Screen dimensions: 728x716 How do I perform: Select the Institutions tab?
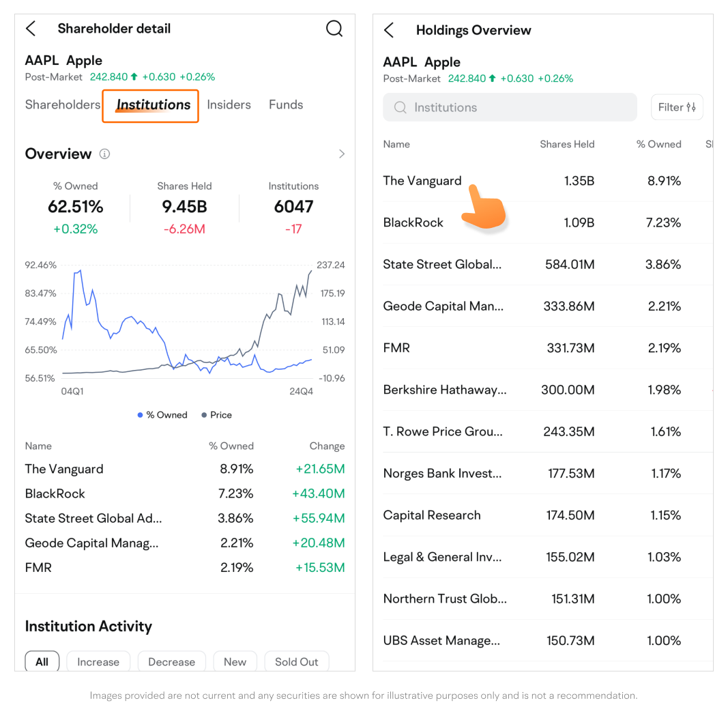[153, 105]
